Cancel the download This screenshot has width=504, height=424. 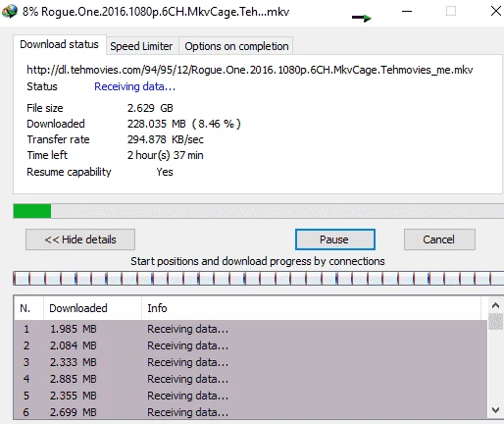[x=439, y=239]
